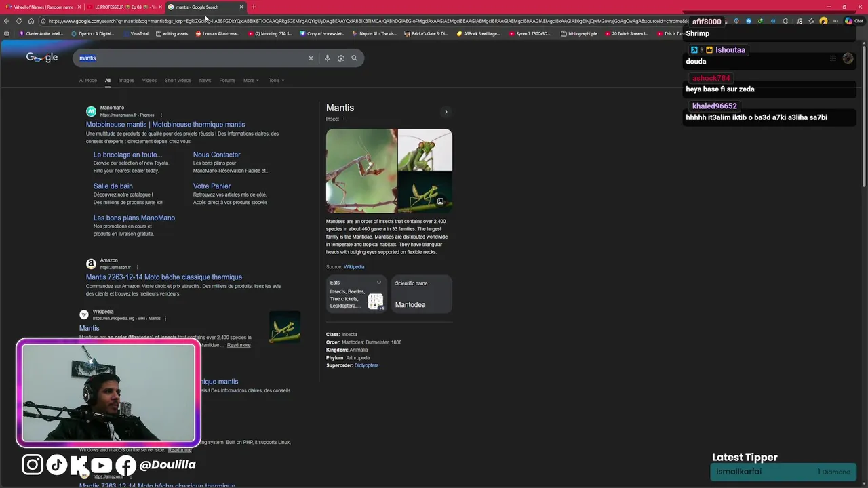Screen dimensions: 868x488
Task: Switch to the Videos tab
Action: [x=149, y=80]
